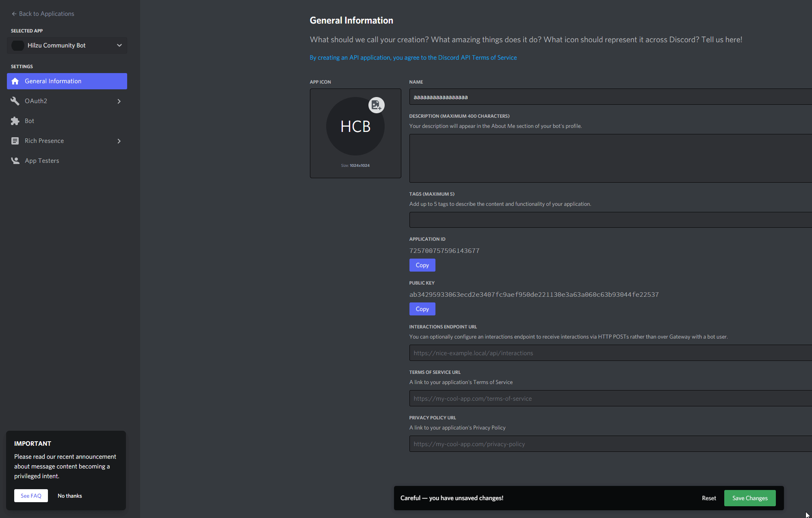The width and height of the screenshot is (812, 518).
Task: Click the wrench icon next to OAuth2
Action: [15, 101]
